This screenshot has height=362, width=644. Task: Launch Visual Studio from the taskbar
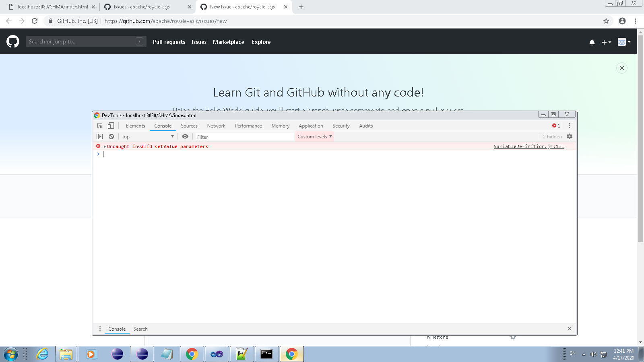(217, 354)
